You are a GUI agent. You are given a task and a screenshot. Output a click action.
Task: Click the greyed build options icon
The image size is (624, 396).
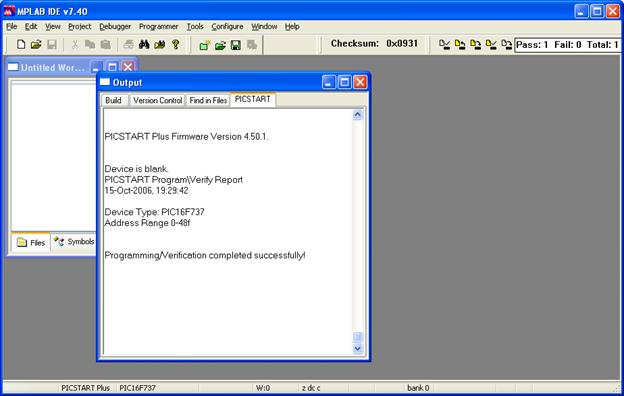click(x=252, y=45)
